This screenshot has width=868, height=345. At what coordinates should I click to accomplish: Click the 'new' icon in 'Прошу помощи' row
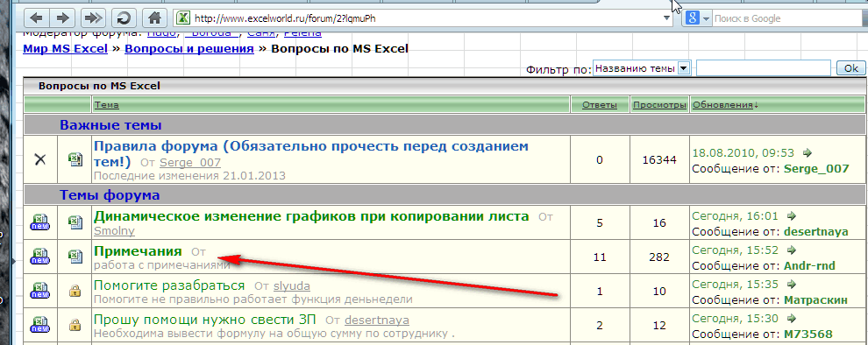(40, 326)
